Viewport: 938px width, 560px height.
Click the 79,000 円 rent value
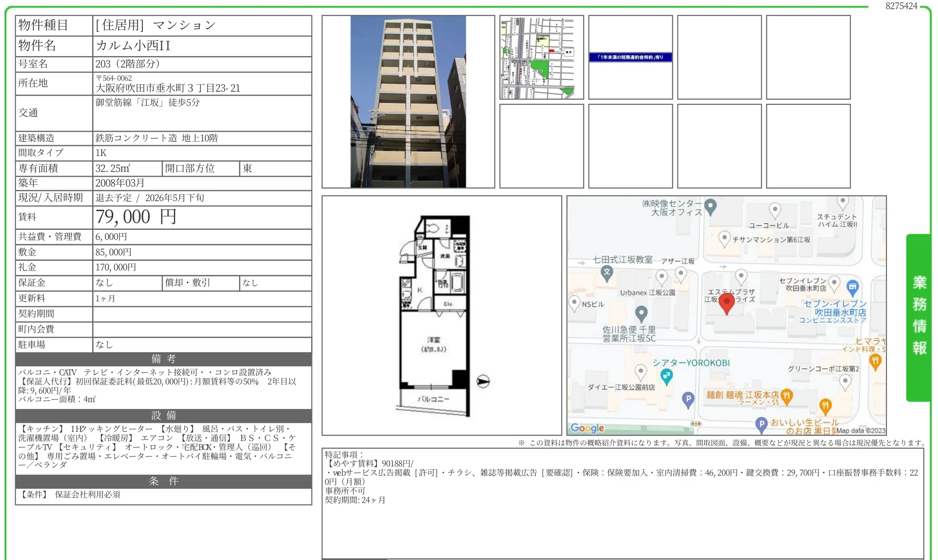tap(135, 217)
